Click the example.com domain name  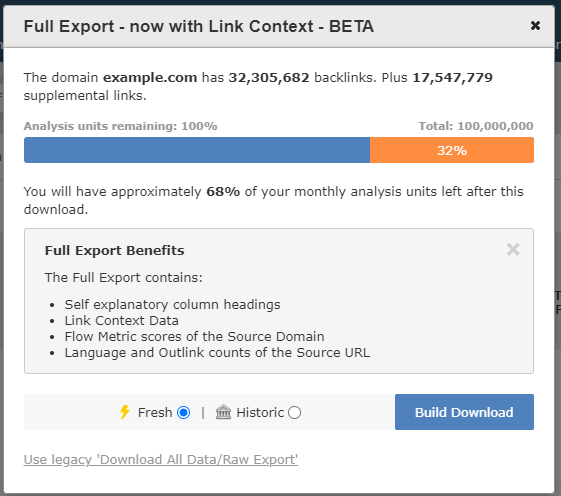(150, 78)
